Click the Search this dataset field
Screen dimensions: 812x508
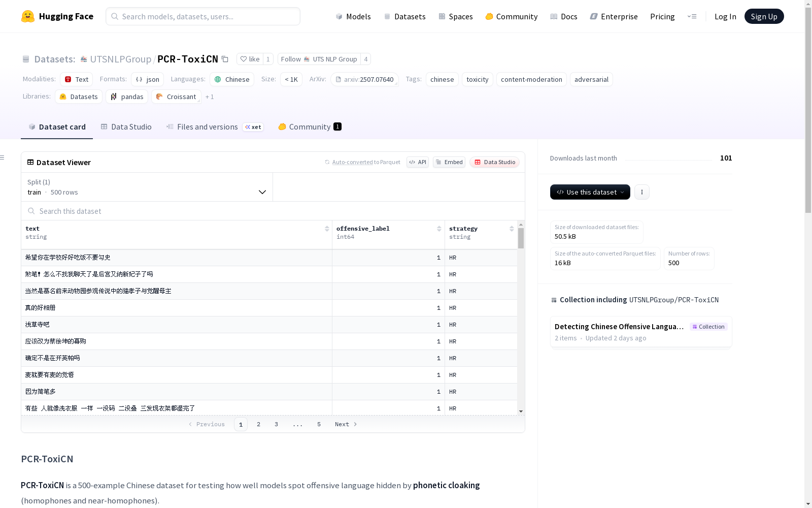coord(273,211)
